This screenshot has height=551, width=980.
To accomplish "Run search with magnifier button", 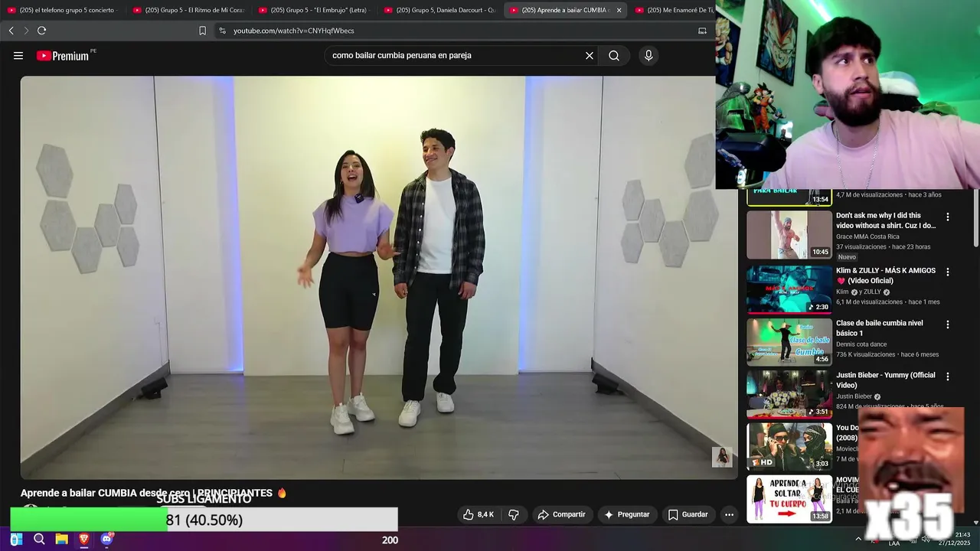I will pyautogui.click(x=614, y=55).
